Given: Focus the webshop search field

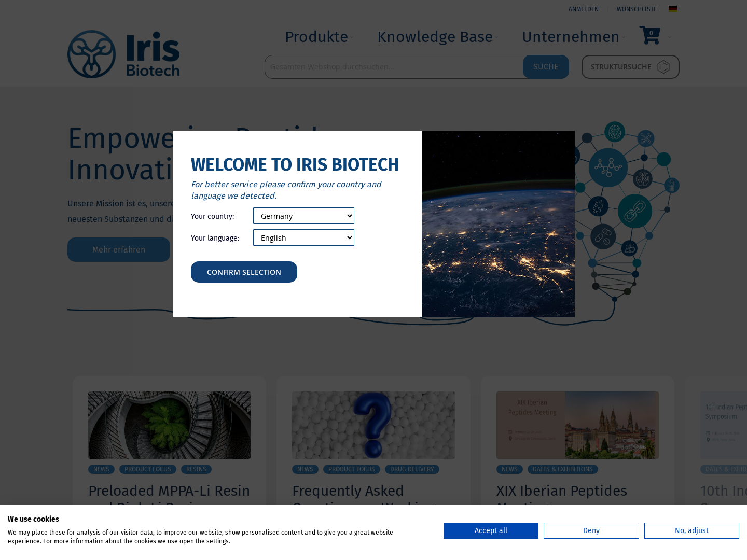Looking at the screenshot, I should coord(394,67).
